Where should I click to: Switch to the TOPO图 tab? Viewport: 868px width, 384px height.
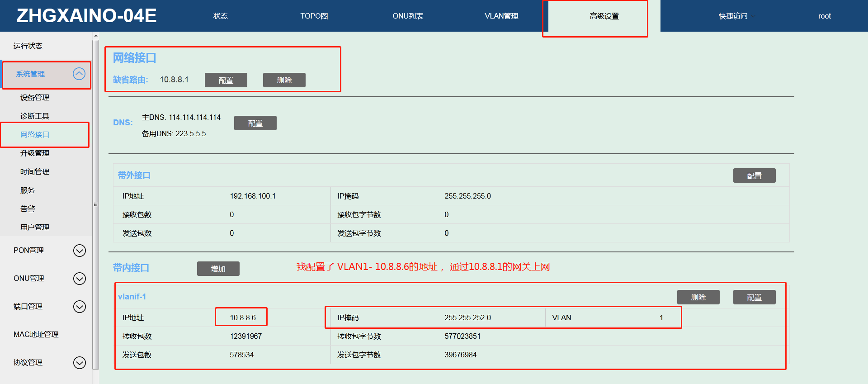(314, 16)
